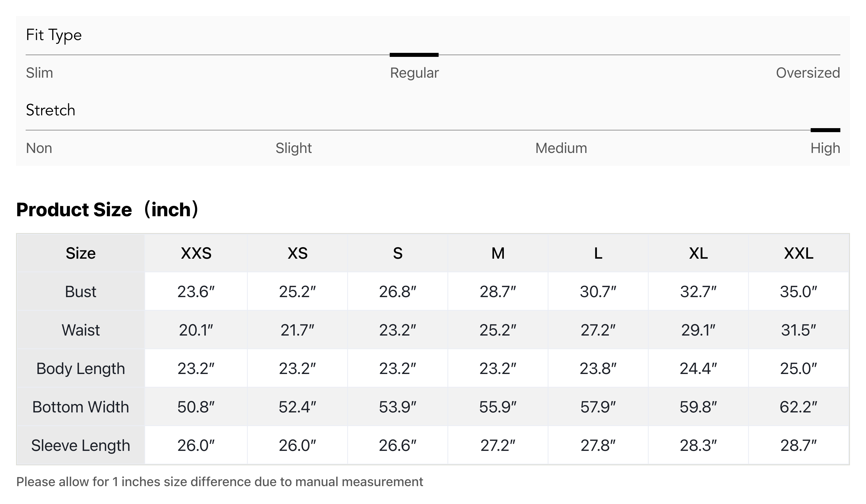
Task: Click the Non stretch label
Action: (39, 148)
